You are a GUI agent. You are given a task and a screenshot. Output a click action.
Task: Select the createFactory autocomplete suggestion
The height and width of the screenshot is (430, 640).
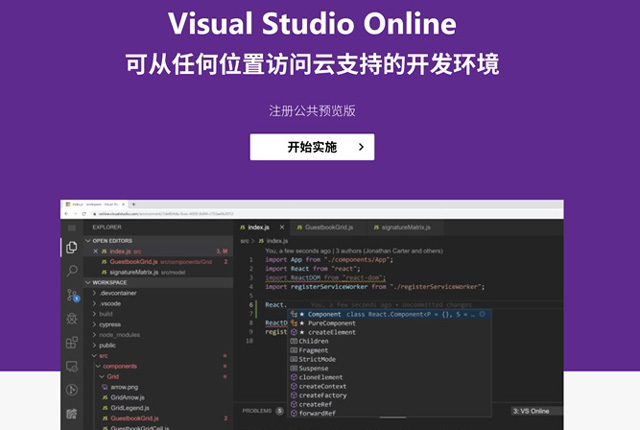point(389,395)
